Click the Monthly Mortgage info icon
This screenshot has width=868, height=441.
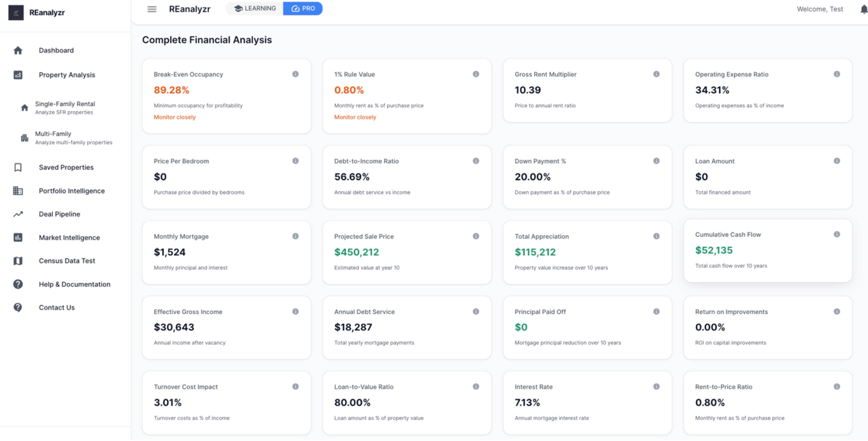point(295,237)
